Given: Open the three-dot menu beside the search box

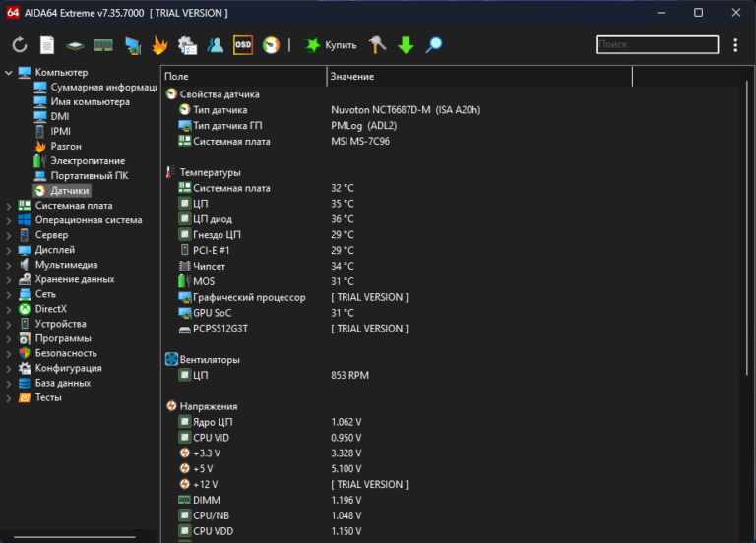Looking at the screenshot, I should 735,45.
